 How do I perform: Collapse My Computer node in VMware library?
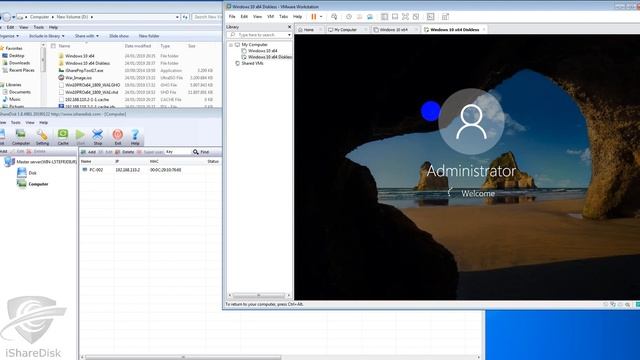[231, 45]
